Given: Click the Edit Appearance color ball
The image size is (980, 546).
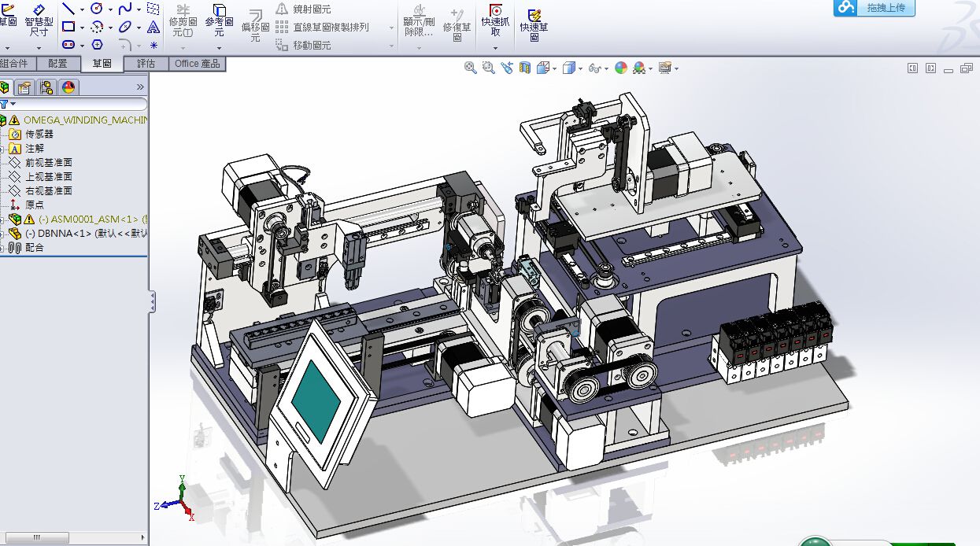Looking at the screenshot, I should 621,68.
